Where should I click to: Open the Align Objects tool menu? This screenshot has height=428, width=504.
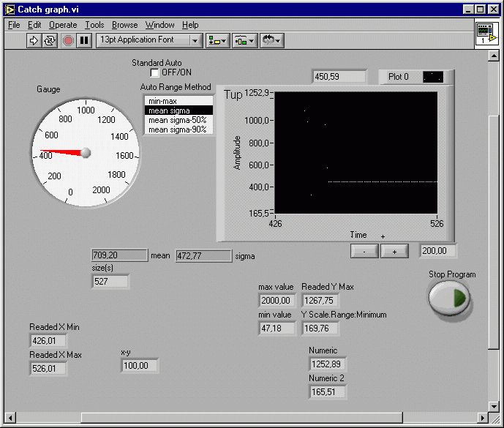217,40
